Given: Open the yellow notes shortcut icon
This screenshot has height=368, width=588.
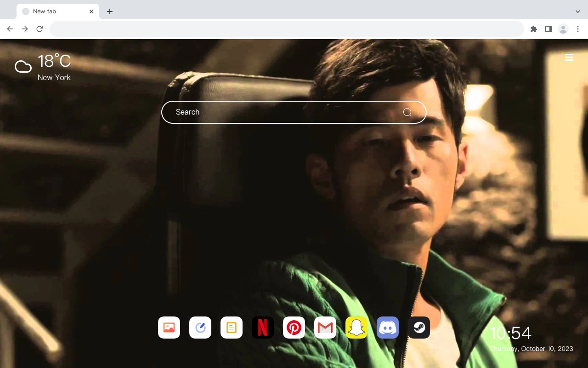Looking at the screenshot, I should [x=232, y=328].
